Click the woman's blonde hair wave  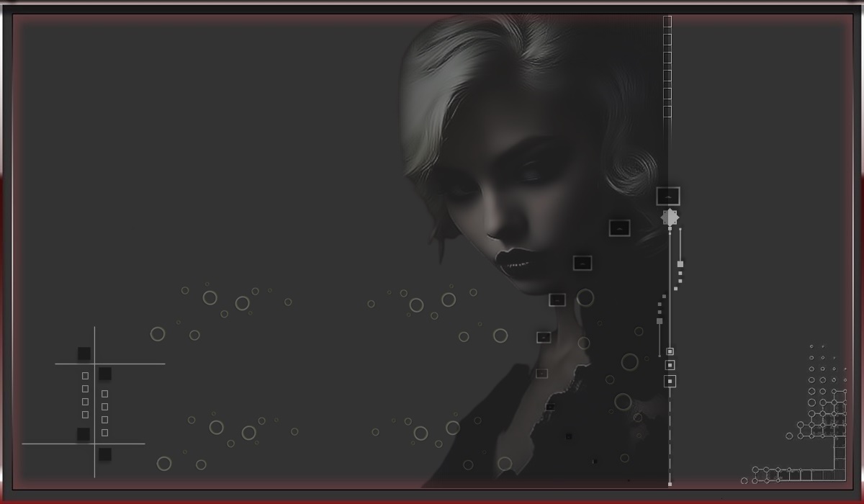(x=446, y=79)
